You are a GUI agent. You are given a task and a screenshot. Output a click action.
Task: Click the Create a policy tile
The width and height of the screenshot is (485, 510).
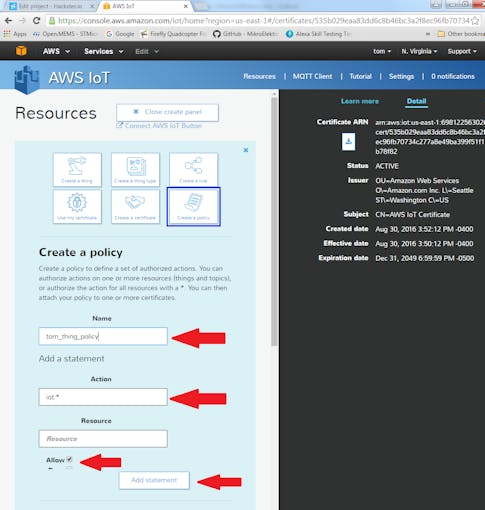coord(193,206)
